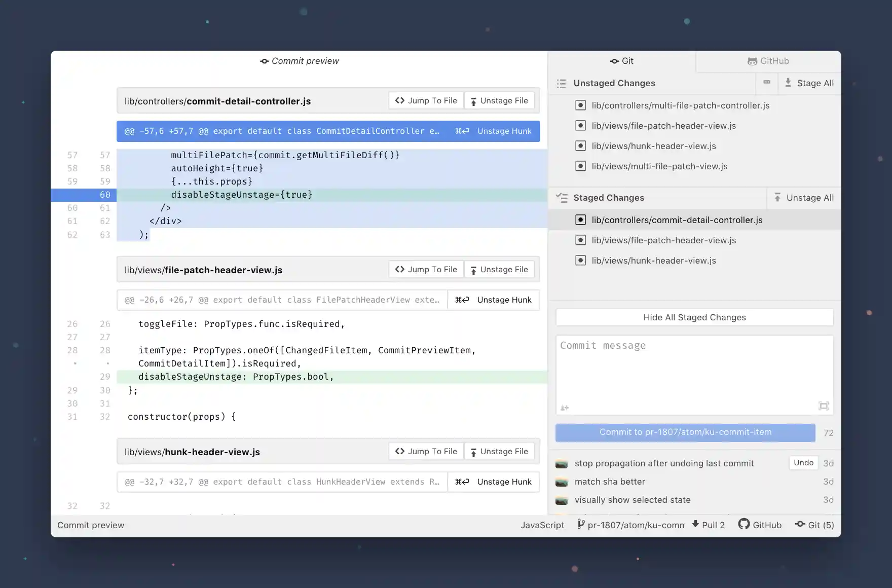892x588 pixels.
Task: Unstage Hunk in HunkHeaderView hunk header
Action: [494, 482]
